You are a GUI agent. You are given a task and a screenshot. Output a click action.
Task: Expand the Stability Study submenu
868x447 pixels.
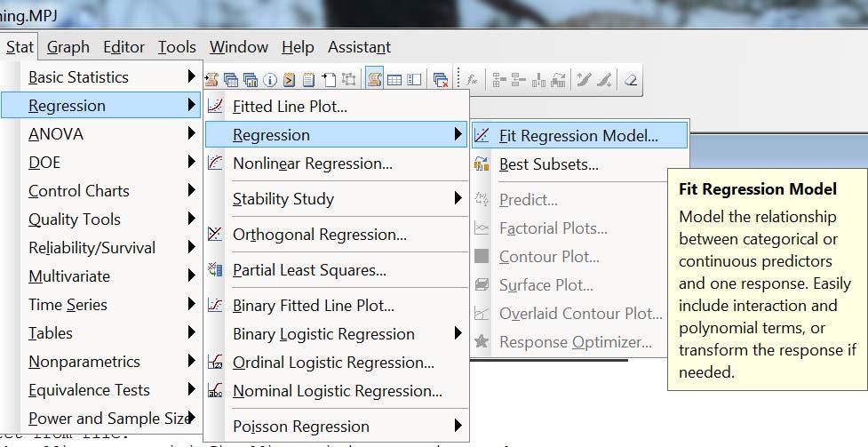tap(337, 199)
